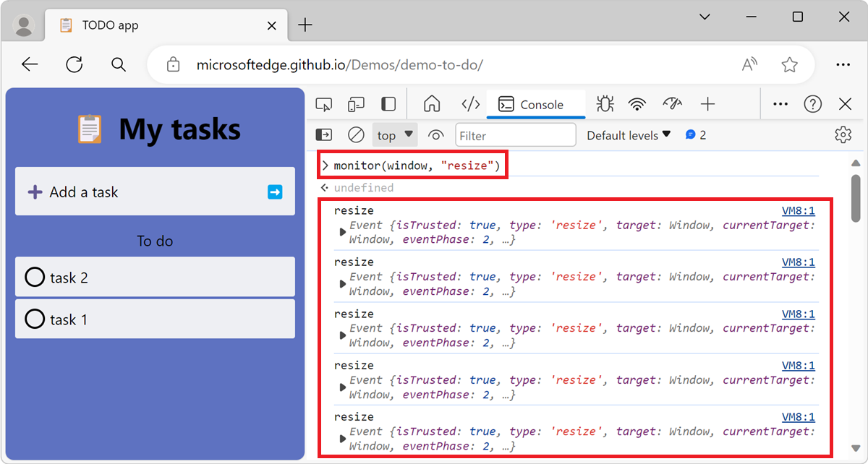Expand the fourth resize Event object

[x=343, y=387]
